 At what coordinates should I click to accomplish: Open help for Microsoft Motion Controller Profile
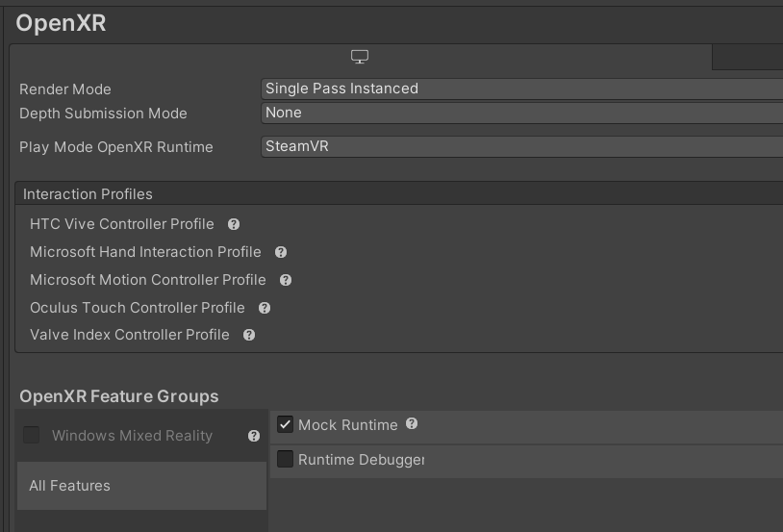tap(286, 280)
